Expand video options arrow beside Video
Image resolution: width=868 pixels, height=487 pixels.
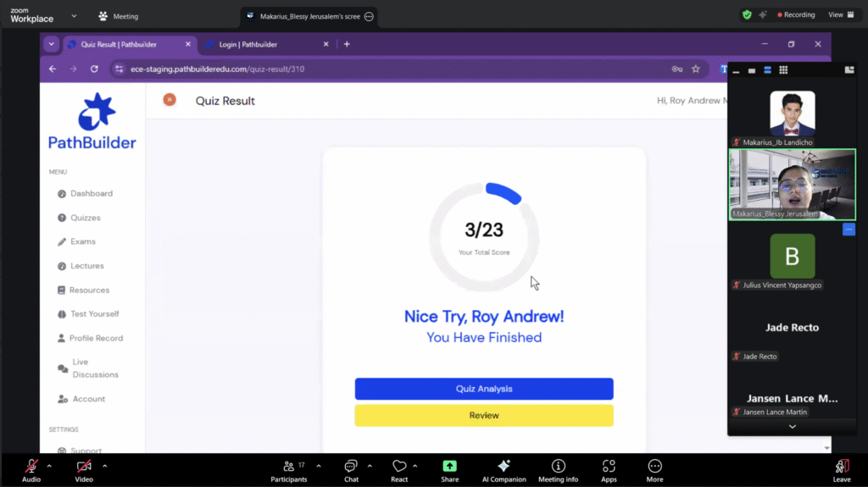pos(104,466)
